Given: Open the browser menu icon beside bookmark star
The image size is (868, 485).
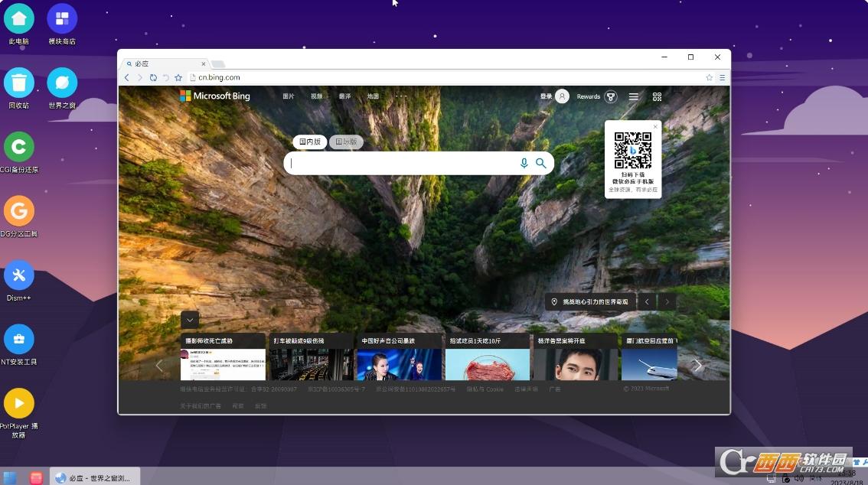Looking at the screenshot, I should coord(723,78).
